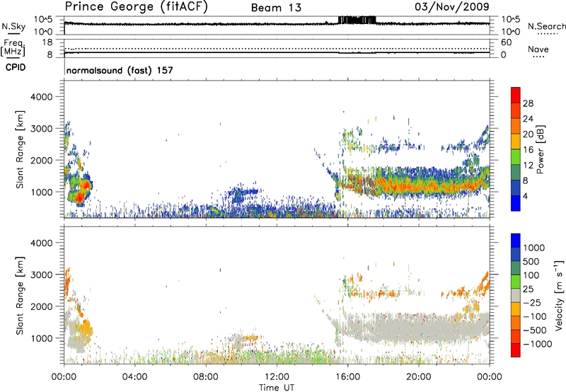This screenshot has width=566, height=392.
Task: Click "Slant Range [km]" beside the power panel
Action: 20,149
